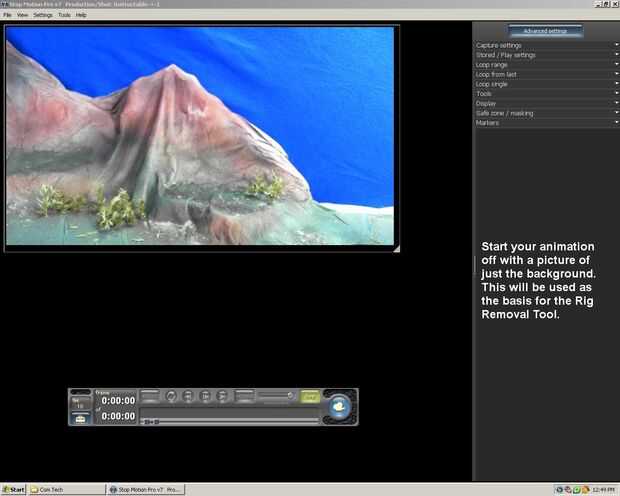620x496 pixels.
Task: Click the video preview resize corner handle
Action: [x=397, y=249]
